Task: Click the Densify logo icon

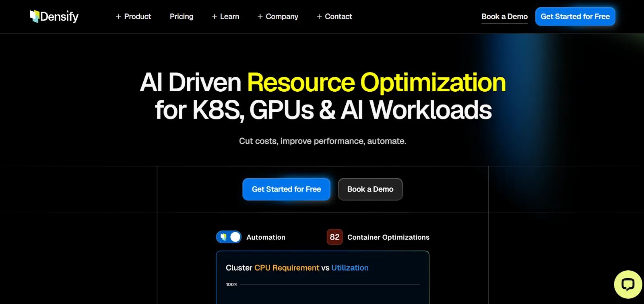Action: click(x=35, y=16)
